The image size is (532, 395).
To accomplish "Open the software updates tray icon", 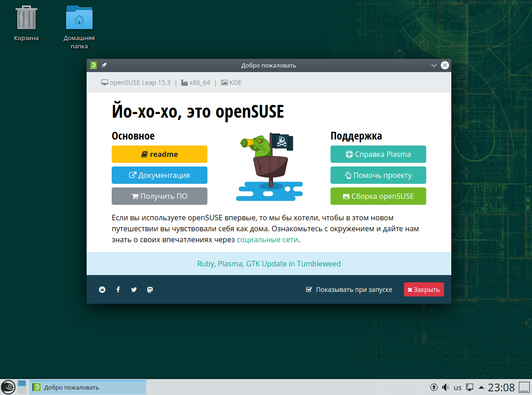I will [434, 387].
